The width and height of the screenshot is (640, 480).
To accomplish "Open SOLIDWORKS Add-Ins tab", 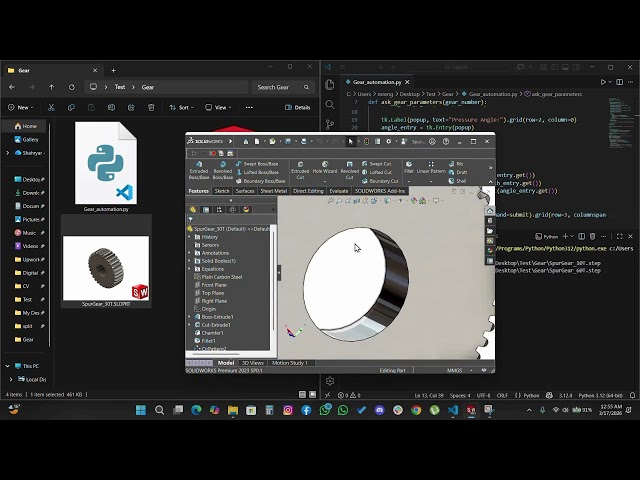I will [380, 191].
